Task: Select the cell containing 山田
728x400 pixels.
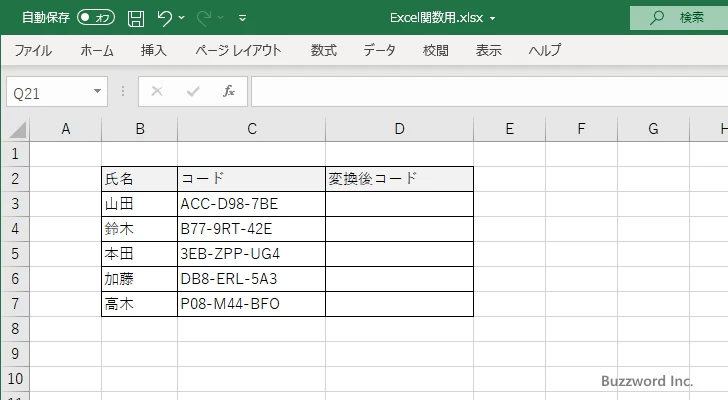Action: coord(139,204)
